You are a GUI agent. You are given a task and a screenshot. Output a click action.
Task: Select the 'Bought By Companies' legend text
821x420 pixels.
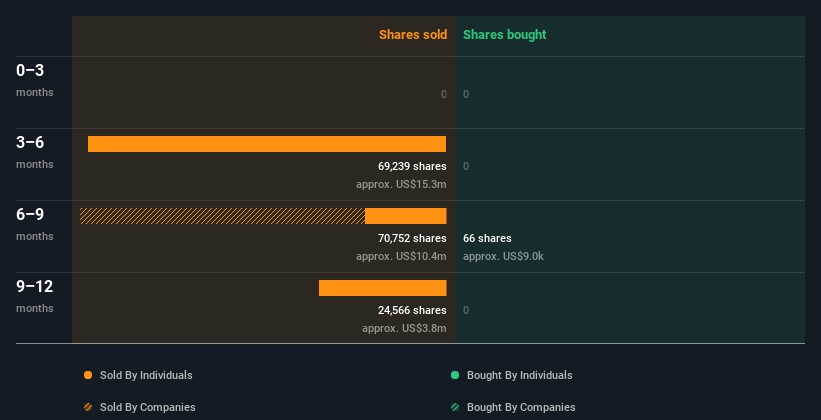coord(521,408)
